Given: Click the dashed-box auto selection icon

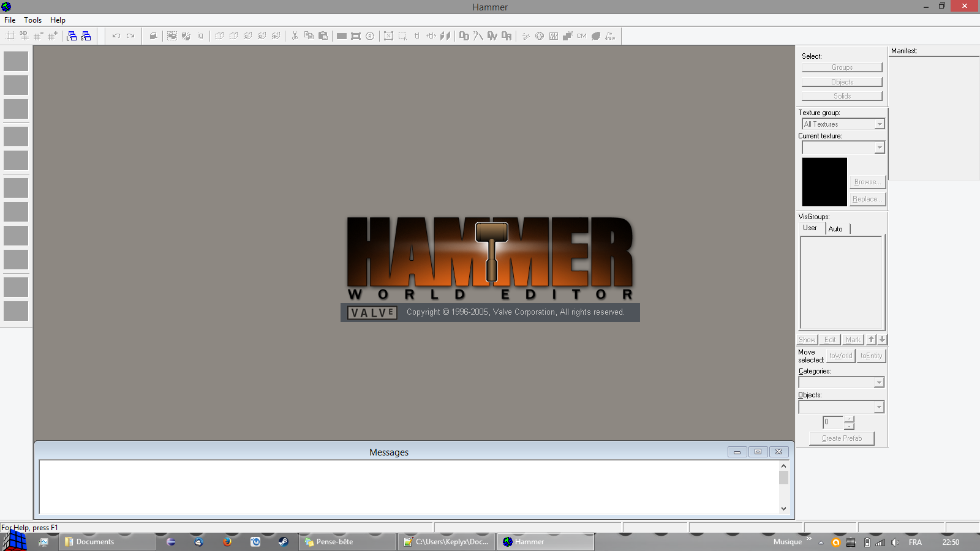Looking at the screenshot, I should [402, 36].
